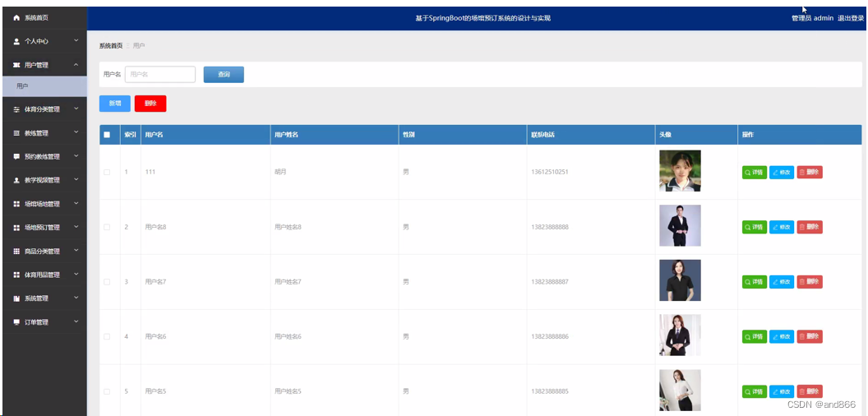The width and height of the screenshot is (868, 416).
Task: Click the red 删除 for the 用户名5 row
Action: 810,391
